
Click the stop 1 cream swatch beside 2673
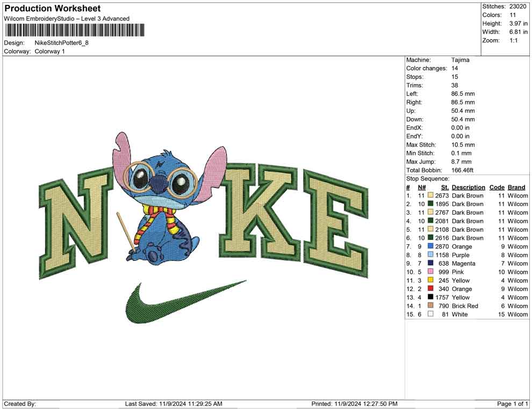(430, 195)
